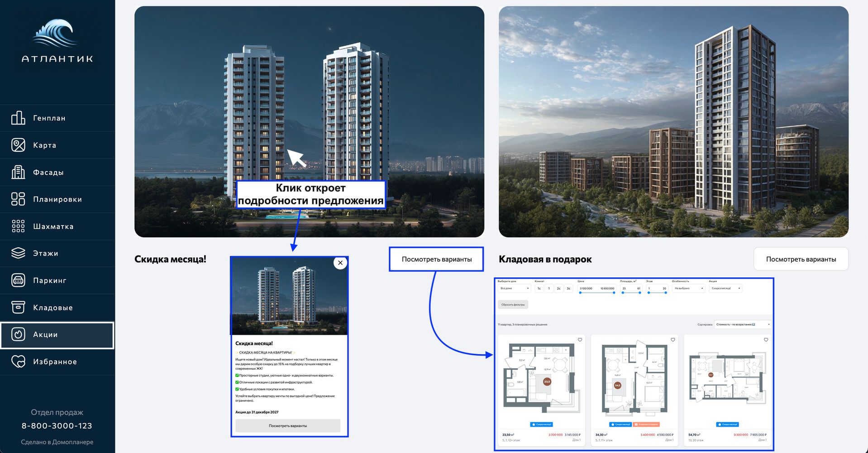Screen dimensions: 868x453
Task: Favorite the 23,50 м² apartment with heart
Action: [580, 340]
